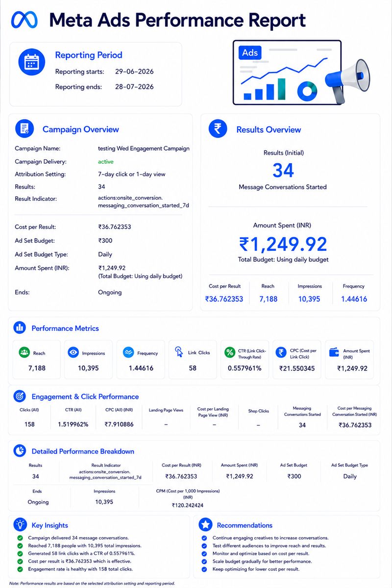
Task: Click the 'Meta Ads Performance Report' title
Action: pos(178,20)
